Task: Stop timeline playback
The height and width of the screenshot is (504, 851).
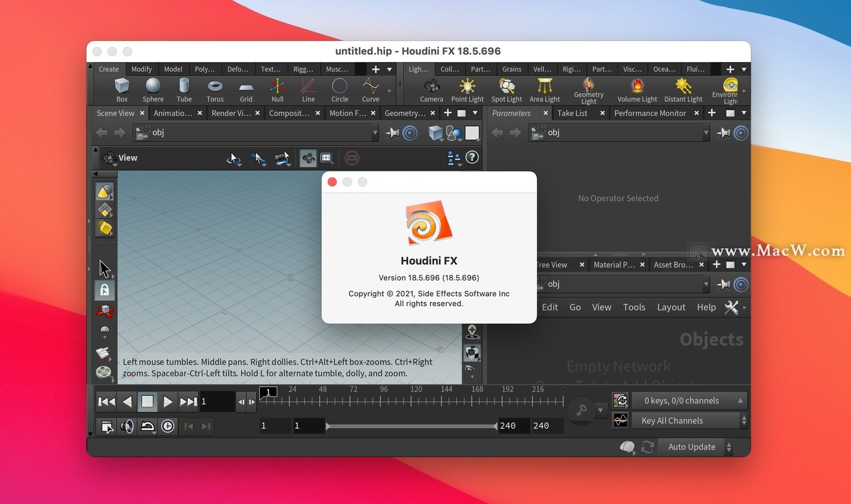Action: pos(147,401)
